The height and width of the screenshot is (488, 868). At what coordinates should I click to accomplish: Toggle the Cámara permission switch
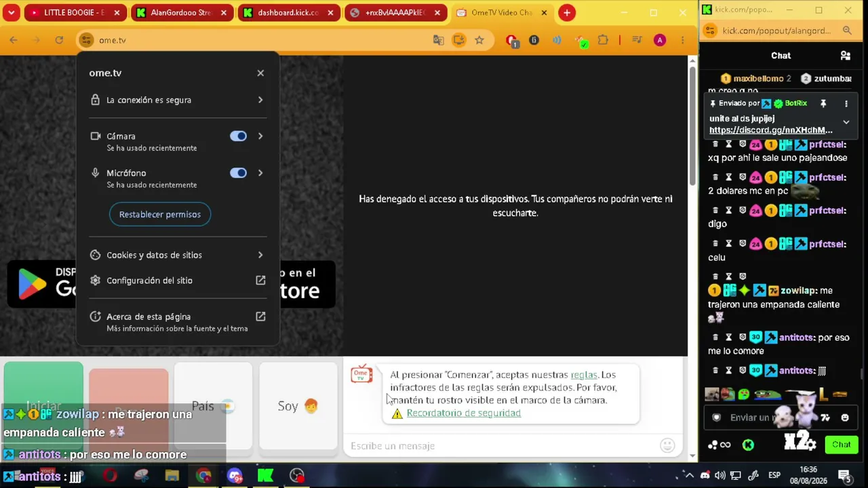pyautogui.click(x=238, y=136)
